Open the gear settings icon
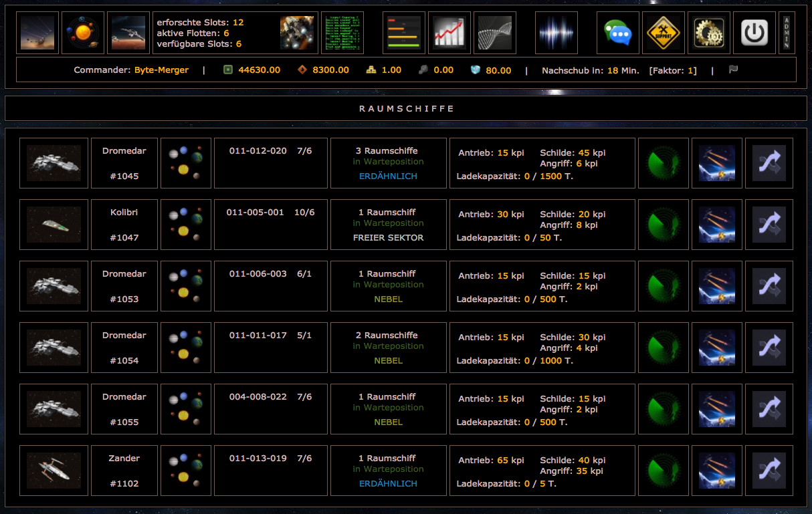Viewport: 812px width, 514px height. click(x=708, y=33)
